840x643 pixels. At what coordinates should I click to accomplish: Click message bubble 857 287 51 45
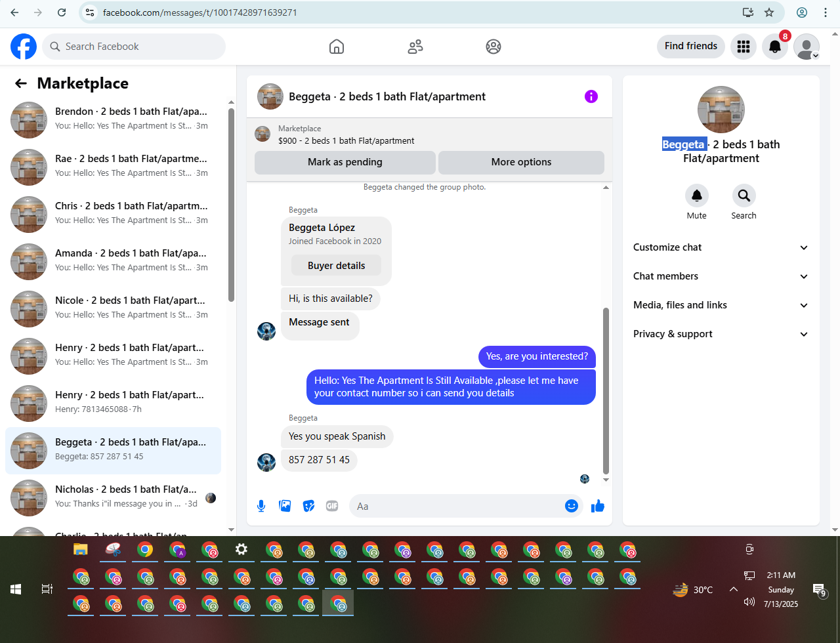(x=319, y=460)
